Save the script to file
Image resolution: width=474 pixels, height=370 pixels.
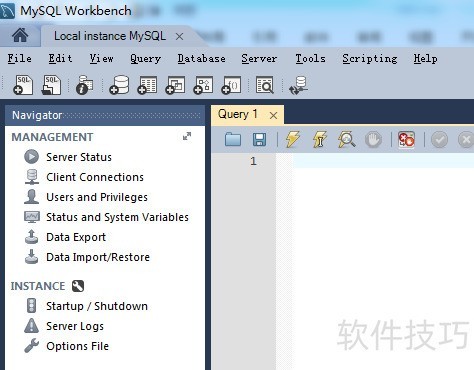(259, 139)
